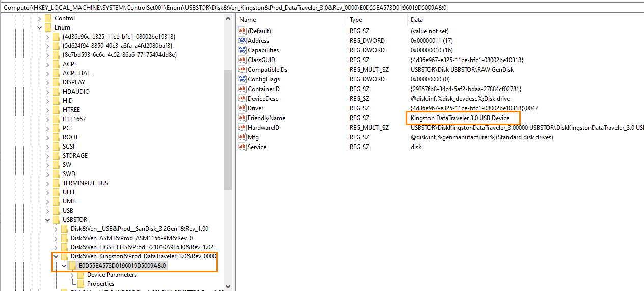Select the Properties subkey

click(100, 284)
